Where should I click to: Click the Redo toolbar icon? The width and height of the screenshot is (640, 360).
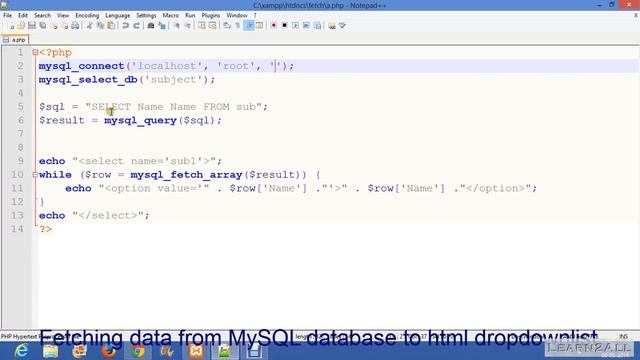point(136,26)
